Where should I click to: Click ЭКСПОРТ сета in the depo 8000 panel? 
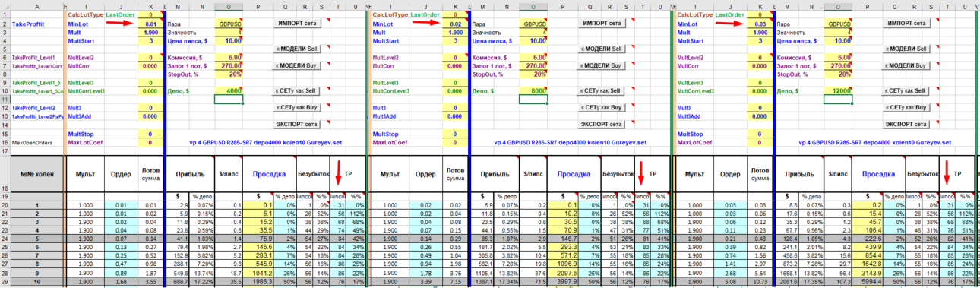[x=602, y=124]
